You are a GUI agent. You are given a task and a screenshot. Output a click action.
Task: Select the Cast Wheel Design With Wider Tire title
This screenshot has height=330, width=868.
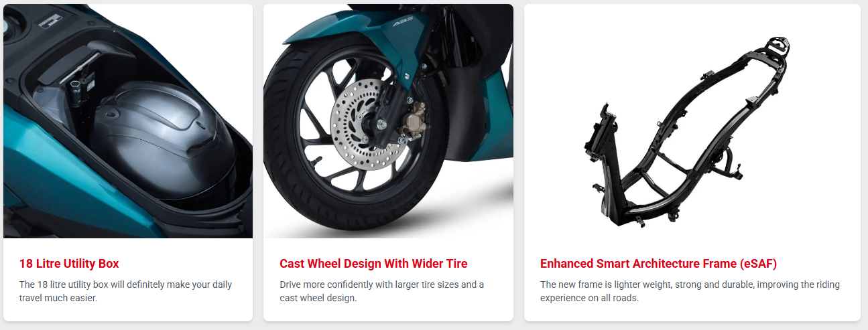tap(373, 264)
